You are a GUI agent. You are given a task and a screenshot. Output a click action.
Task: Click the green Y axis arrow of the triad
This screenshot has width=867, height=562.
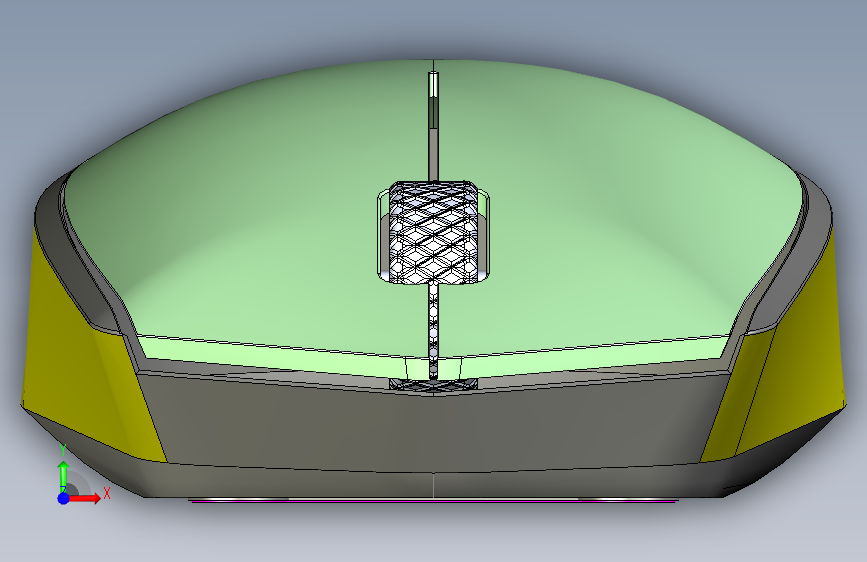[x=64, y=476]
